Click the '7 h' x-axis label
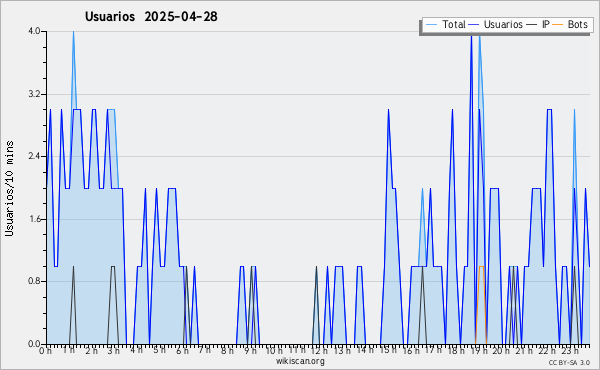Image resolution: width=600 pixels, height=370 pixels. coord(205,350)
